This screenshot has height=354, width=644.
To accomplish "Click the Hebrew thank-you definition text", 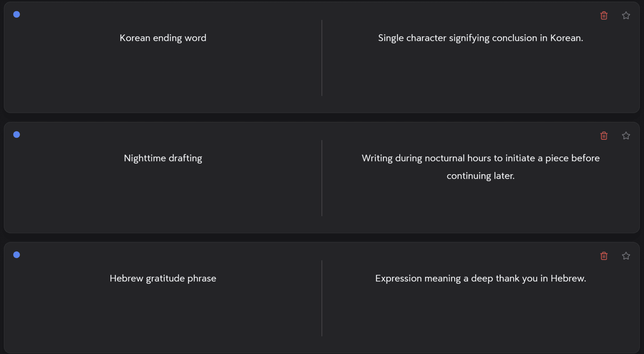I will pos(480,278).
